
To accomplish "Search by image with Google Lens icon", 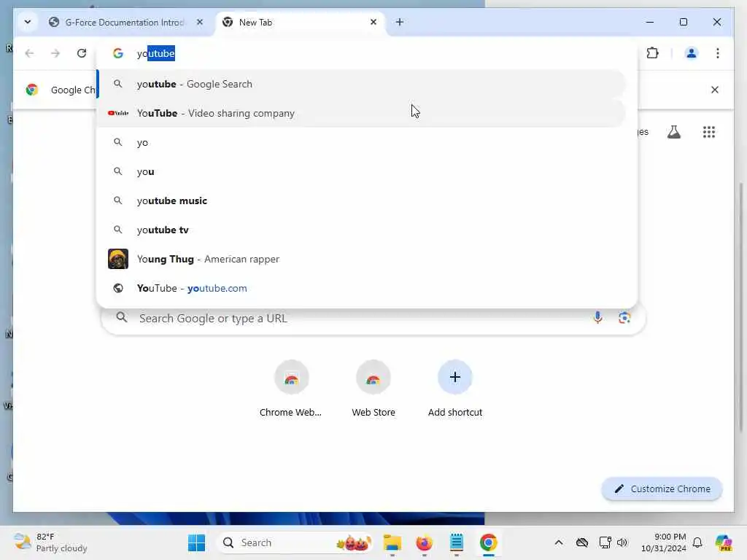I will point(624,318).
